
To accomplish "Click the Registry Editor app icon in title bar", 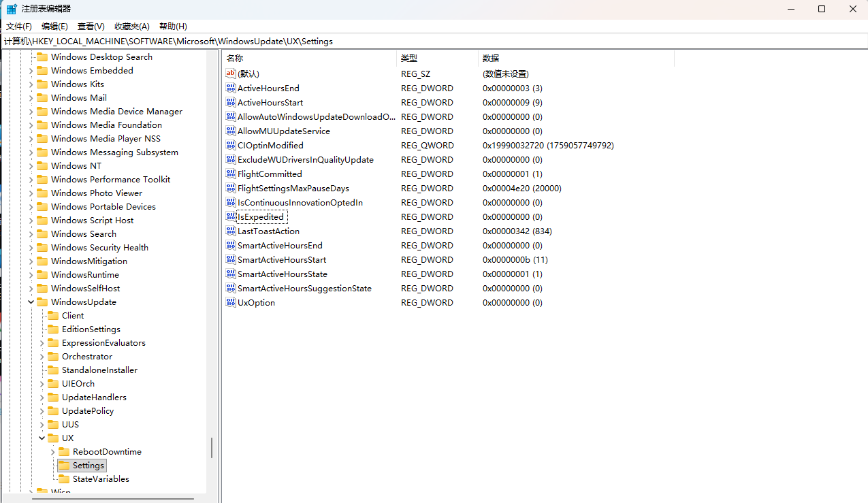I will [x=12, y=9].
